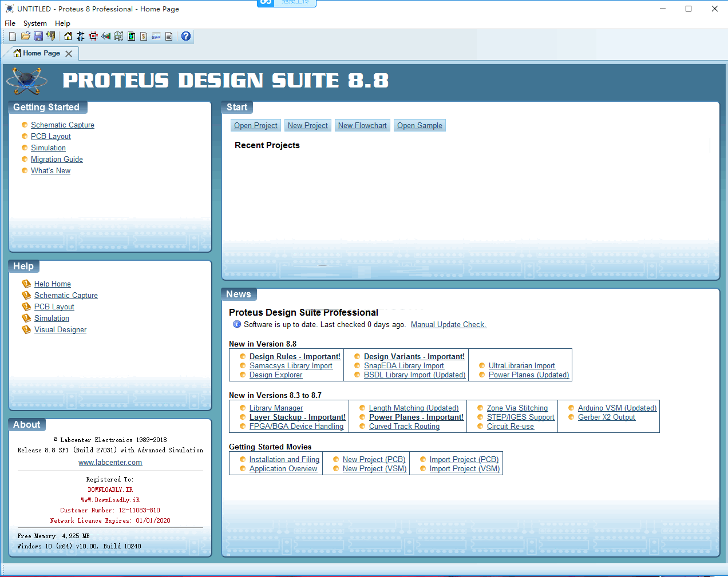
Task: Watch the Application Overview movie link
Action: point(283,469)
